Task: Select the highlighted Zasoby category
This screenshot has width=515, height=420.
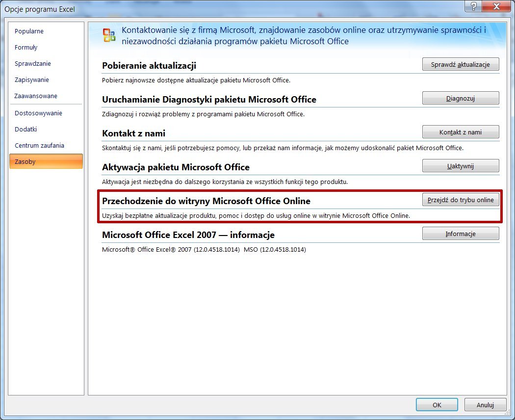Action: [x=46, y=161]
